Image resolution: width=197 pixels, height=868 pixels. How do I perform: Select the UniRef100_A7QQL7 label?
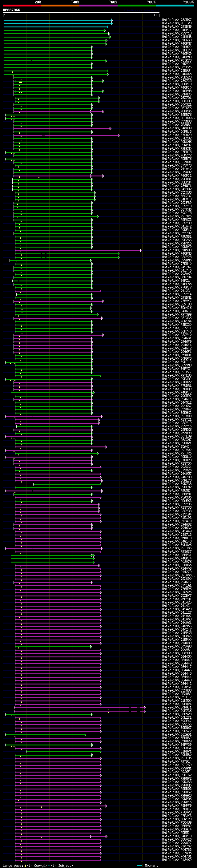177,809
